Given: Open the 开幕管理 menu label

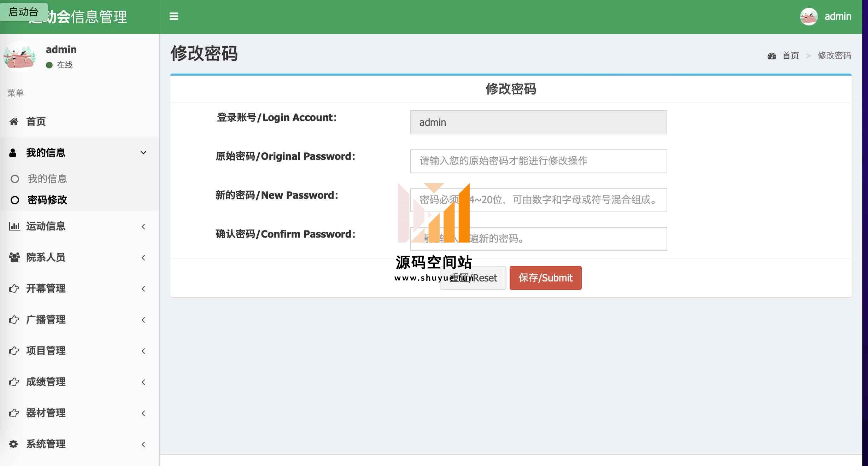Looking at the screenshot, I should (x=46, y=289).
